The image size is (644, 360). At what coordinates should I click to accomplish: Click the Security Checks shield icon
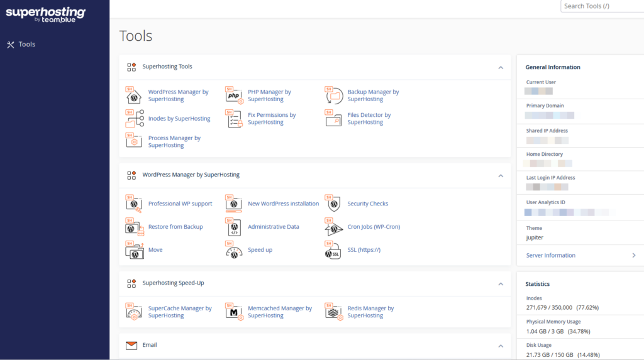click(x=333, y=204)
